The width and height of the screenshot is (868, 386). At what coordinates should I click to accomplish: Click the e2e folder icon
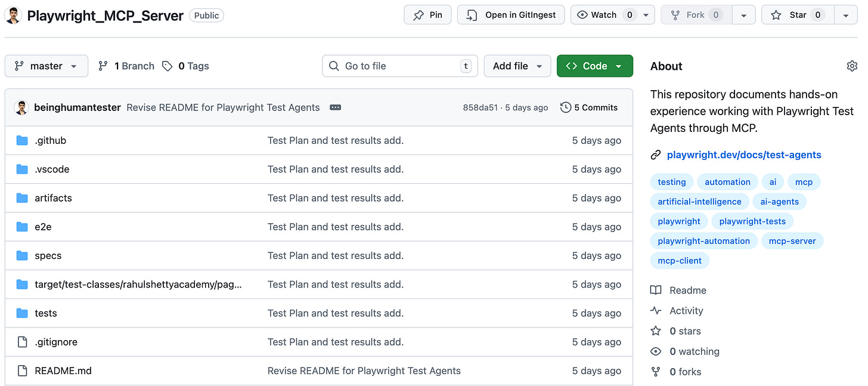[x=22, y=227]
